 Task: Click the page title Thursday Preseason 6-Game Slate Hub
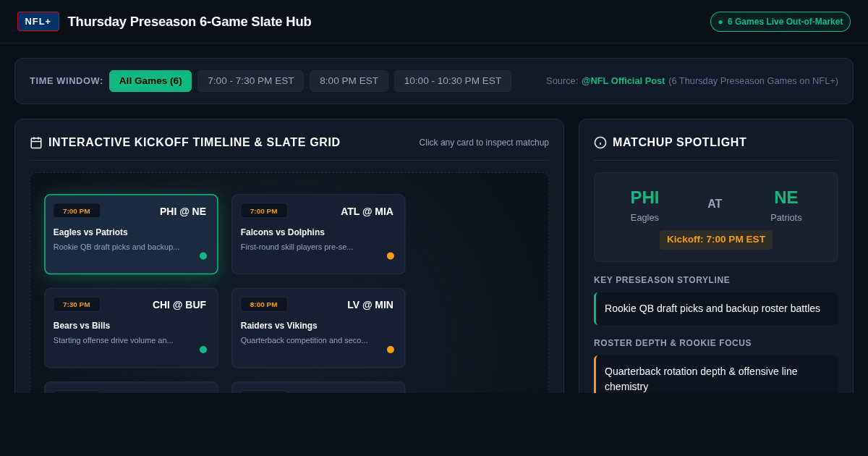(x=190, y=22)
